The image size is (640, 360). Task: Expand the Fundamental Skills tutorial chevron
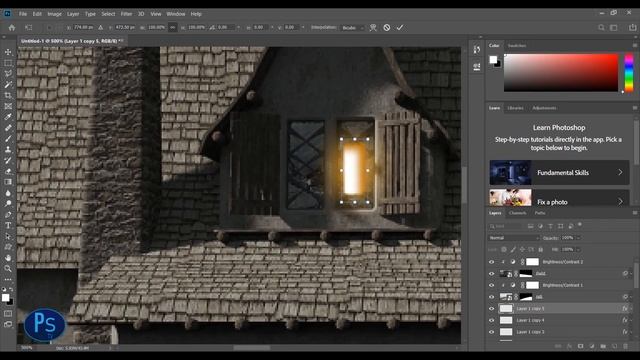pos(620,172)
